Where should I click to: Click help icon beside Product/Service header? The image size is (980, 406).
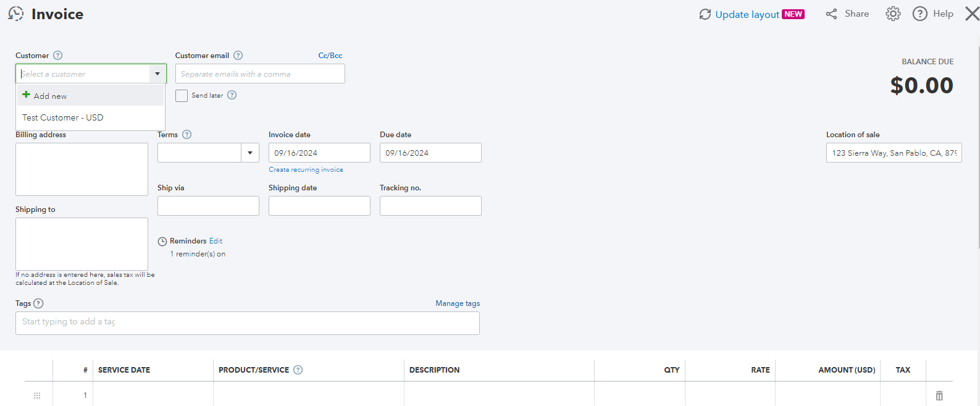click(x=298, y=370)
